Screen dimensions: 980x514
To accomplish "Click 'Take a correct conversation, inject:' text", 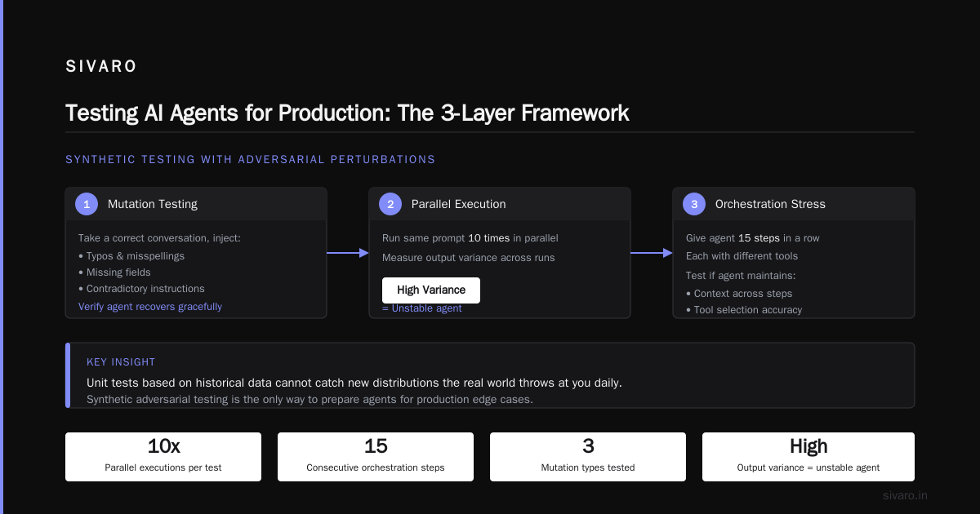I will point(160,238).
